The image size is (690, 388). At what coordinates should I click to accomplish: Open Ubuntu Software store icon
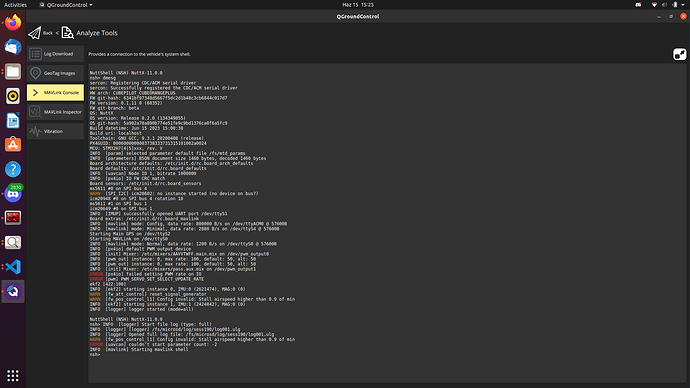(x=13, y=145)
